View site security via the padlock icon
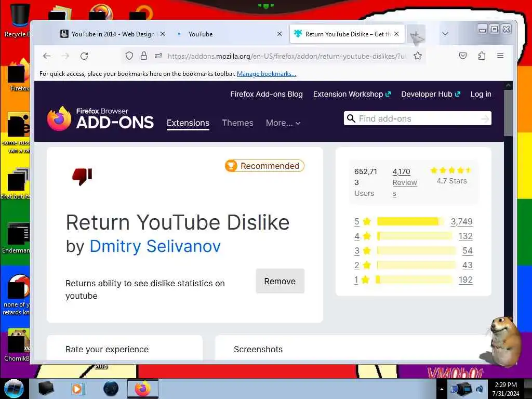This screenshot has height=399, width=532. tap(144, 56)
